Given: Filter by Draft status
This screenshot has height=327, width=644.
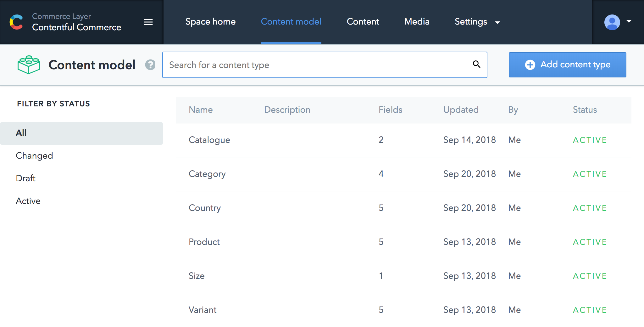Looking at the screenshot, I should coord(25,178).
